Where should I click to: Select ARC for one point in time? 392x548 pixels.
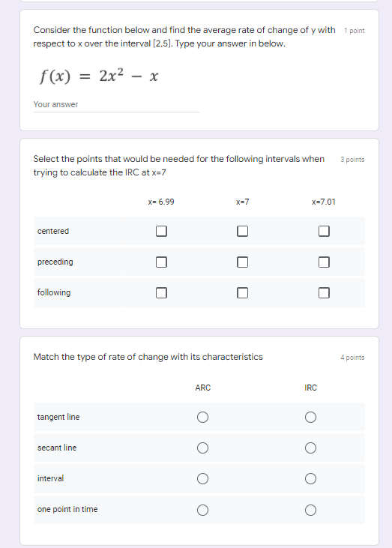coord(202,510)
